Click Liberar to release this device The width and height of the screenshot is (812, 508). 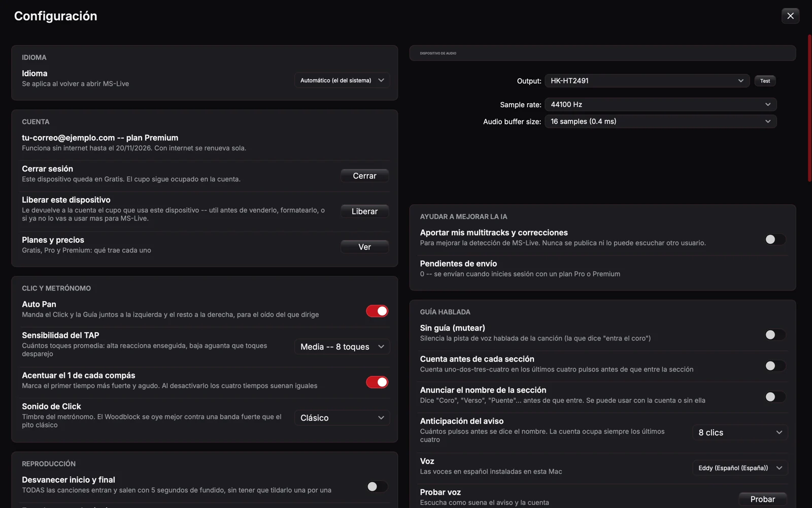point(364,211)
